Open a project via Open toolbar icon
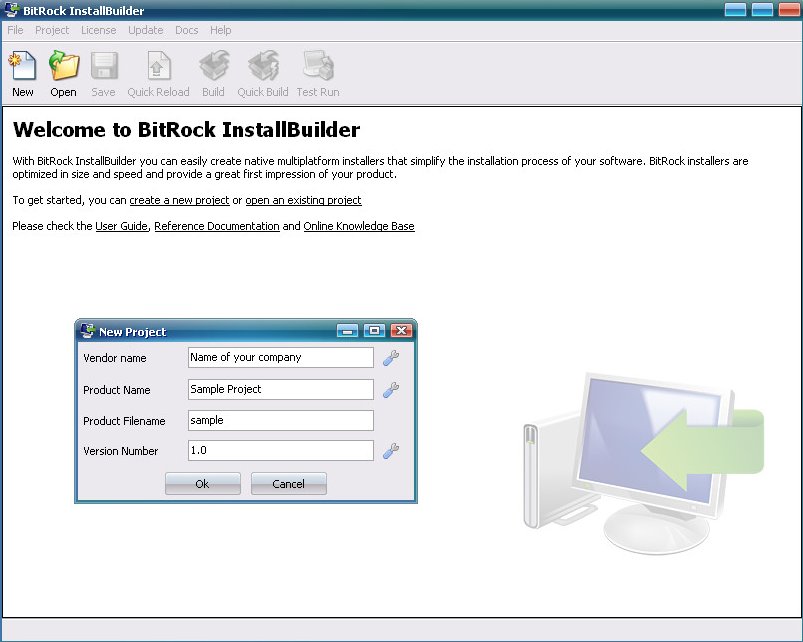 64,66
